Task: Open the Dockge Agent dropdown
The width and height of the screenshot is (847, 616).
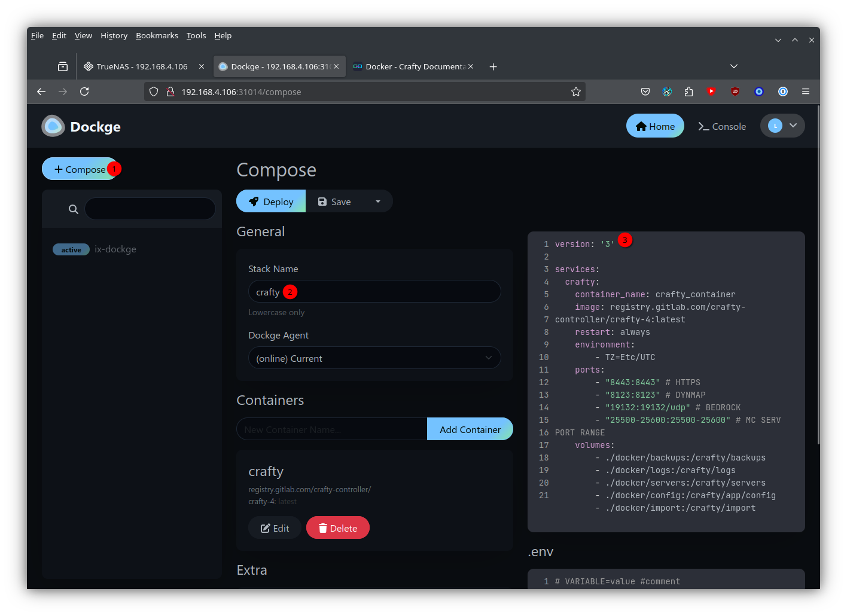Action: point(374,358)
